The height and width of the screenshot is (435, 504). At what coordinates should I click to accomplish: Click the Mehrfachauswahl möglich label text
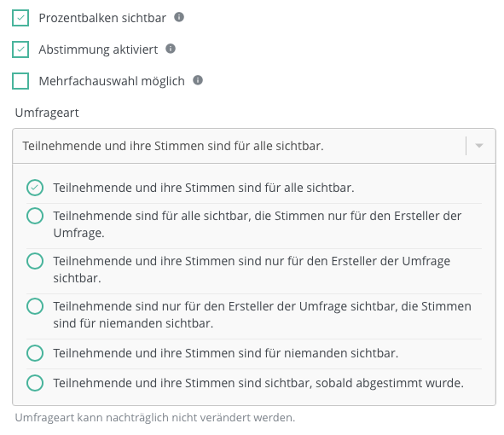112,81
